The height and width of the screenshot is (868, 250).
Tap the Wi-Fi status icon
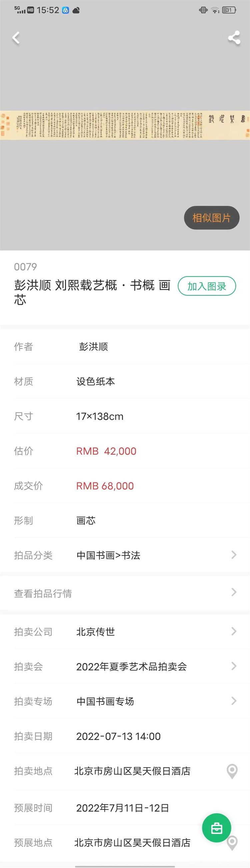tap(215, 10)
